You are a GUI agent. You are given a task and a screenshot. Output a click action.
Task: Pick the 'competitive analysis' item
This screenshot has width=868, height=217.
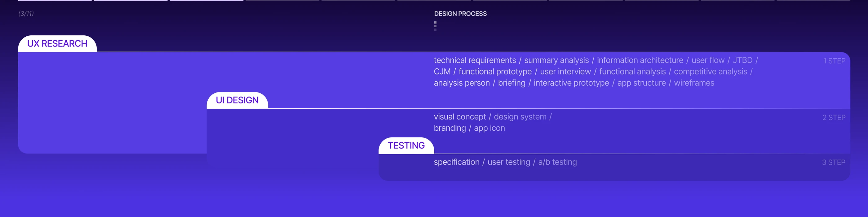[x=710, y=72]
